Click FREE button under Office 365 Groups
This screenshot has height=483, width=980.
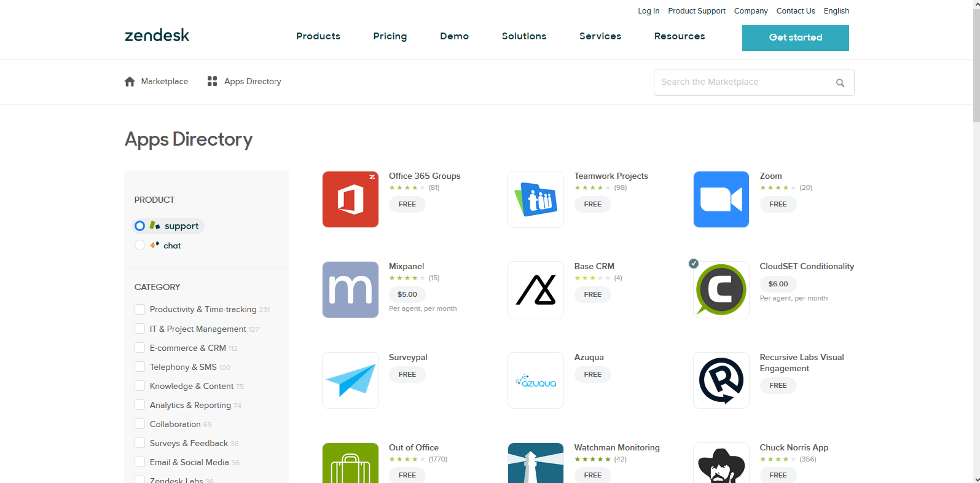[x=407, y=204]
